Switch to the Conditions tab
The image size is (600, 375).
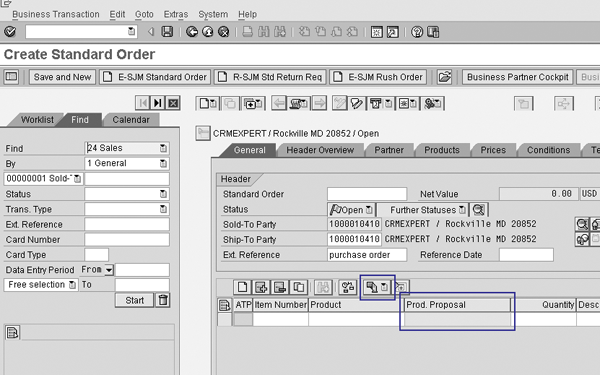(x=548, y=150)
